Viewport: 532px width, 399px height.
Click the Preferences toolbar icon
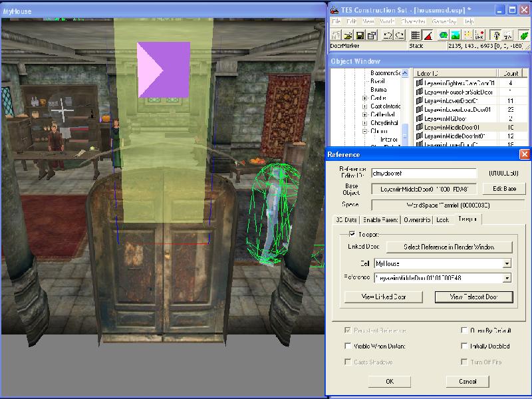coord(372,35)
